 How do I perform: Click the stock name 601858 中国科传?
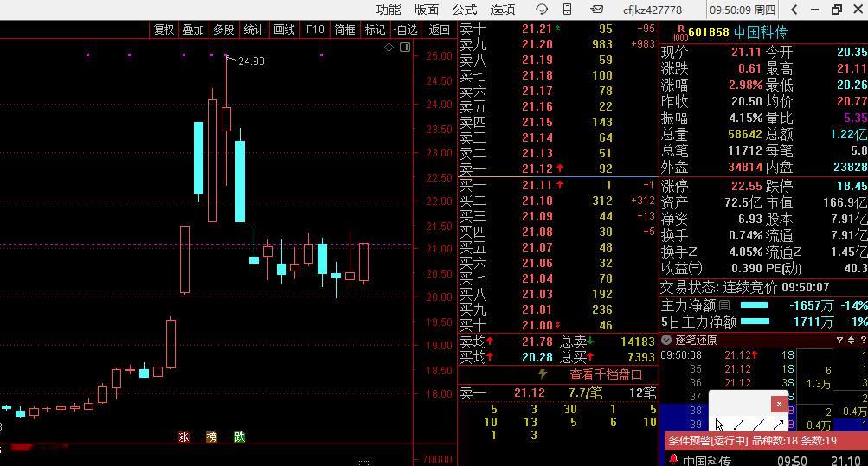click(737, 33)
